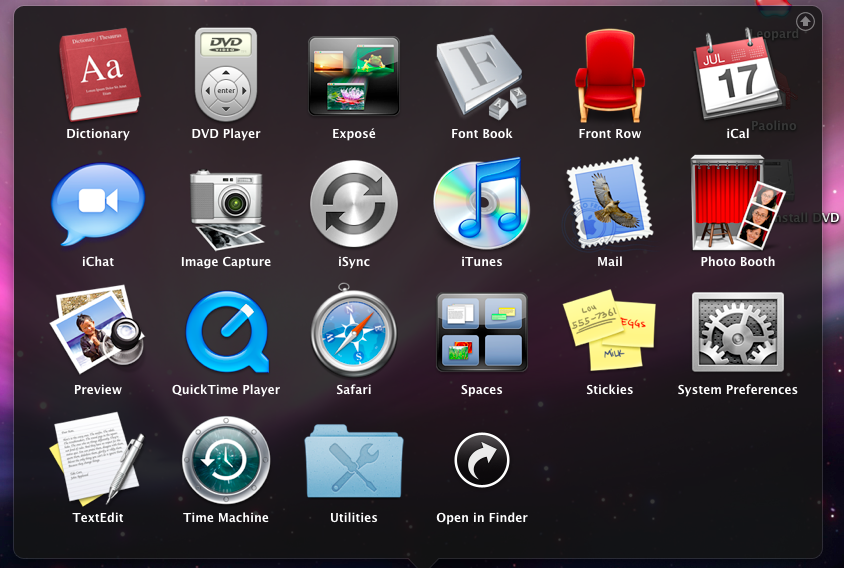
Task: Open Spaces
Action: tap(481, 332)
